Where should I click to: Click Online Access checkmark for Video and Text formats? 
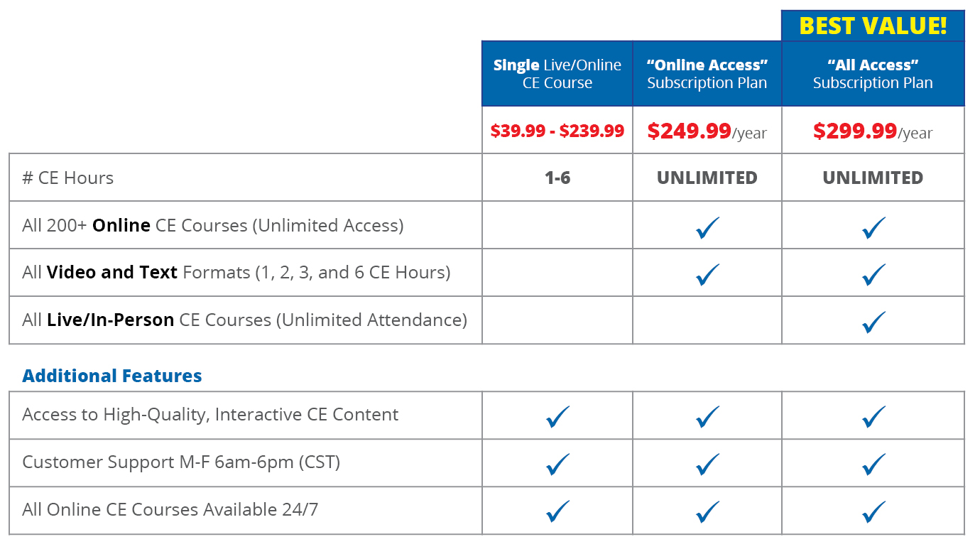(x=708, y=274)
